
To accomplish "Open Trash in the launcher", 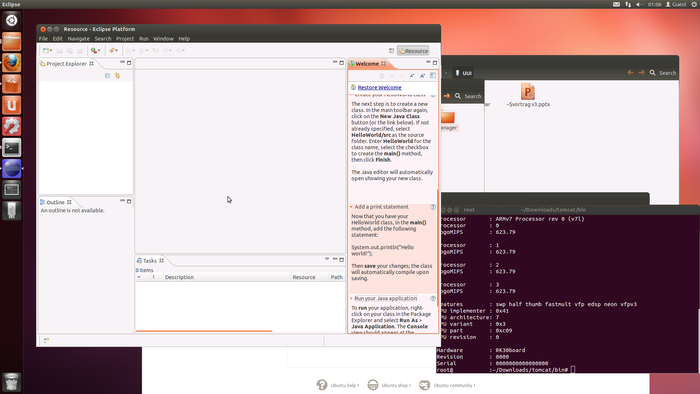I will pos(12,382).
